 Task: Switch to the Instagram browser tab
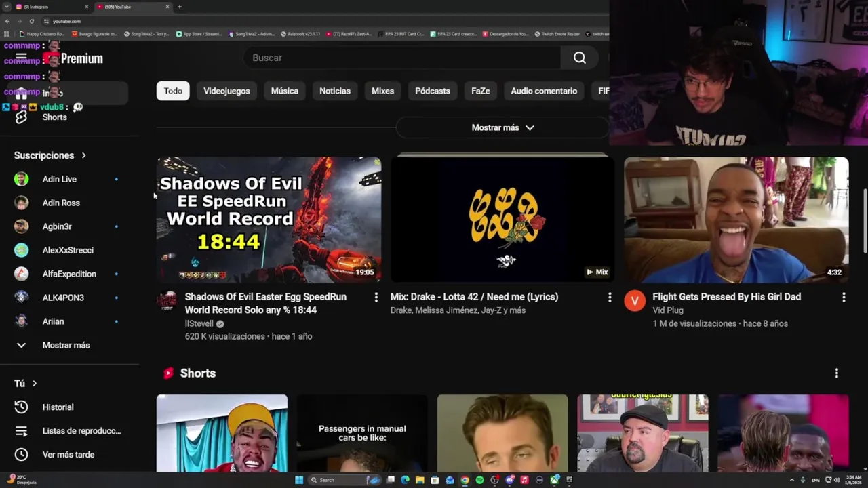click(51, 7)
